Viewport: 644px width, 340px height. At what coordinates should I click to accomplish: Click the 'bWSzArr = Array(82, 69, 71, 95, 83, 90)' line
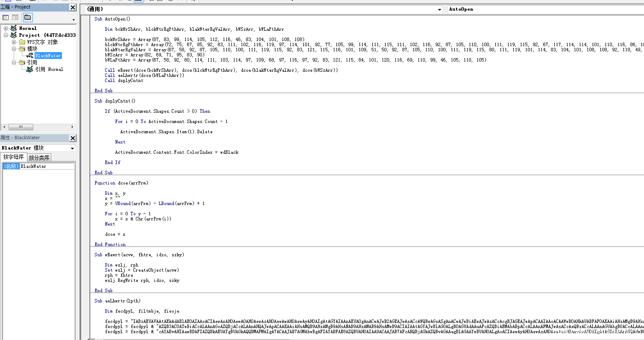(x=155, y=55)
